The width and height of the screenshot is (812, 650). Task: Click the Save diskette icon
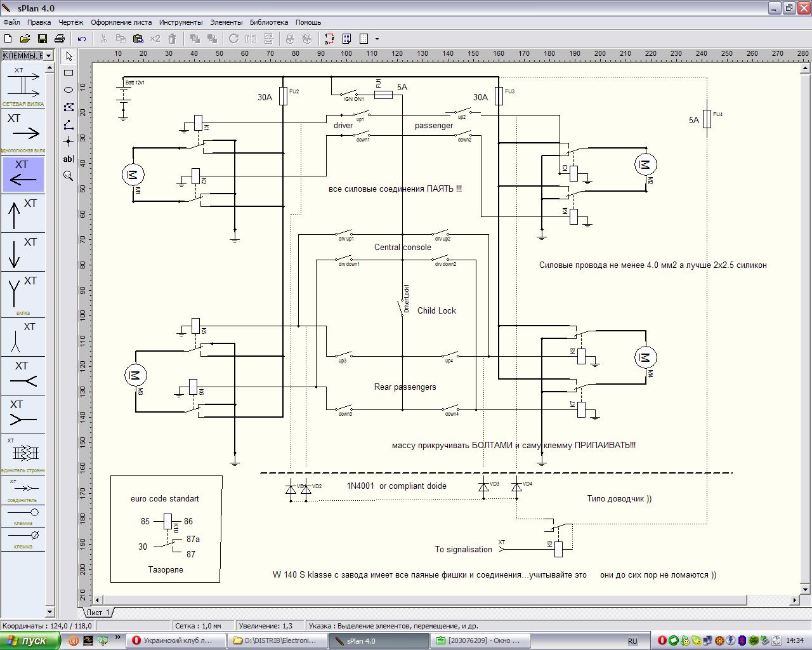tap(43, 39)
